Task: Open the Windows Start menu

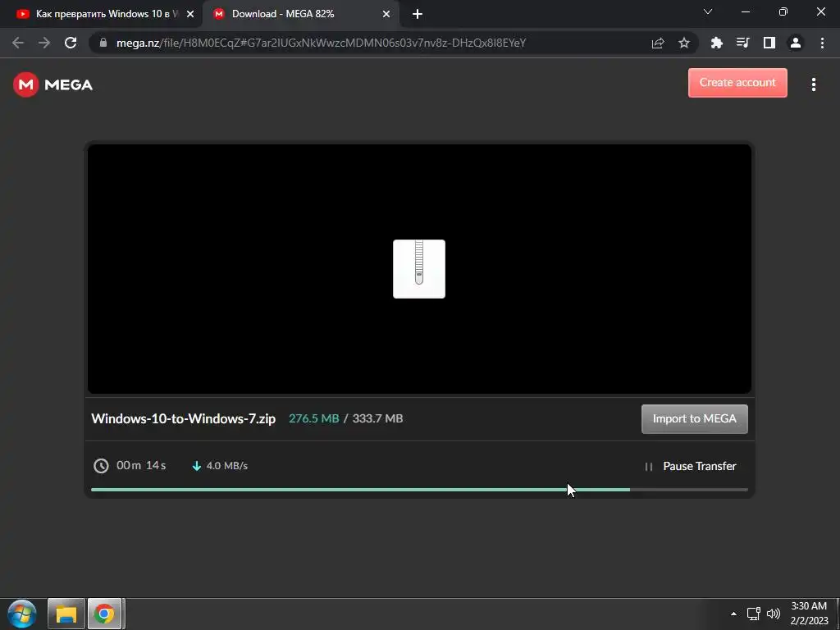Action: pos(22,614)
